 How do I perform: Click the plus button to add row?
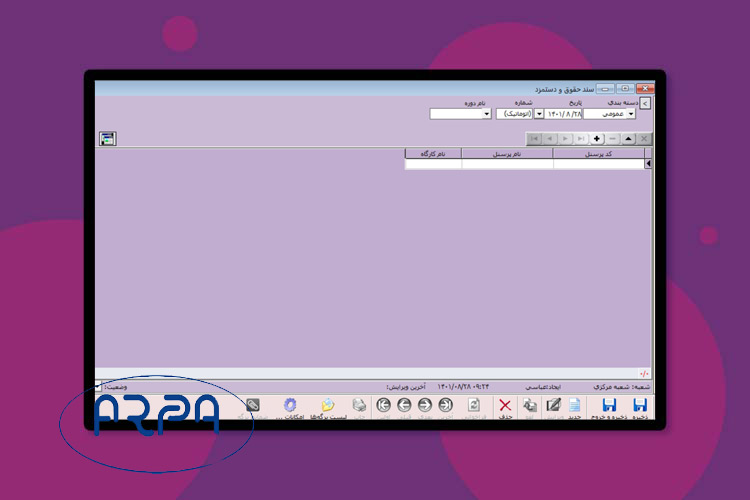pyautogui.click(x=597, y=139)
